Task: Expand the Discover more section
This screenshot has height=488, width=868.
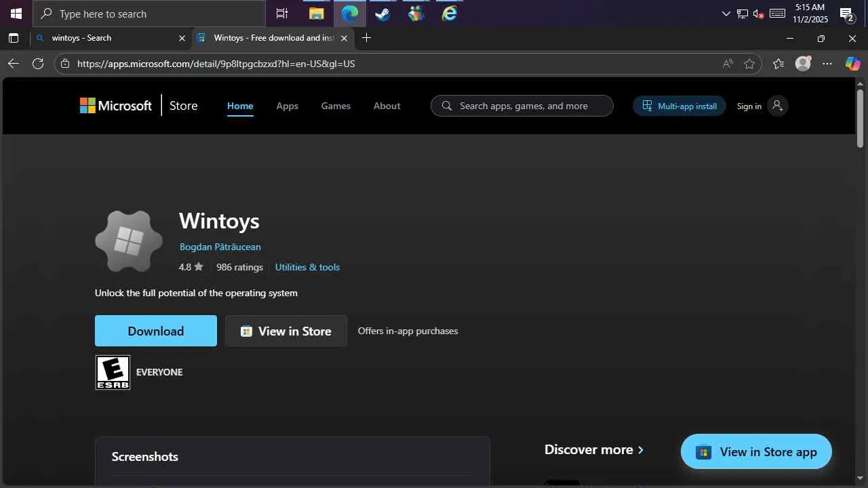Action: point(593,449)
